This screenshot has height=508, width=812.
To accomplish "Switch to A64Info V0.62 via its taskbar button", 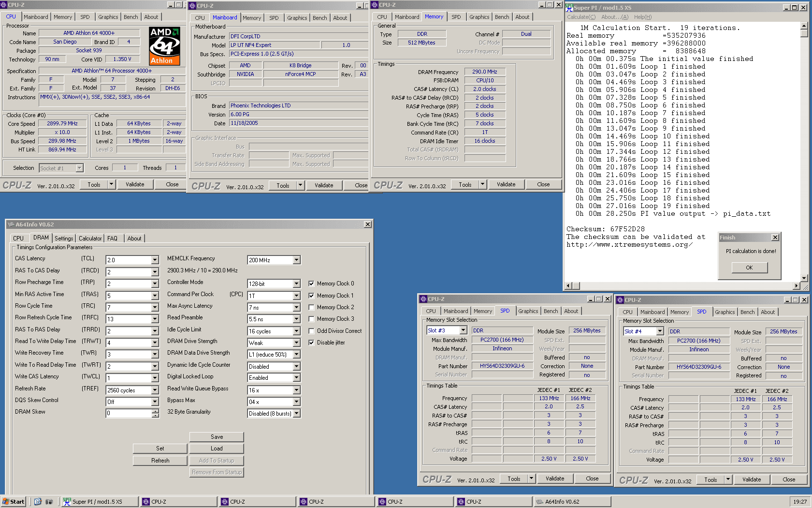I will click(x=572, y=502).
